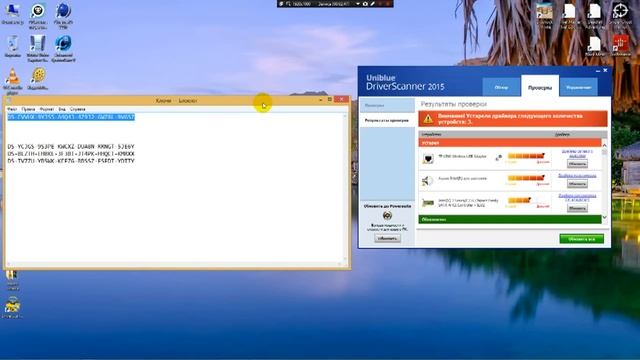Click the Результаты проверки heading in DriverScanner

[x=453, y=104]
